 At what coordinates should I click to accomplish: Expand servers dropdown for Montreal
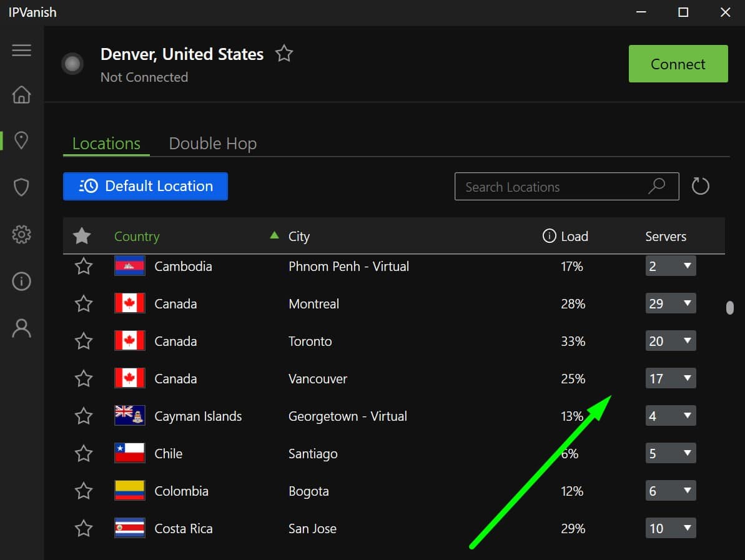pyautogui.click(x=671, y=303)
